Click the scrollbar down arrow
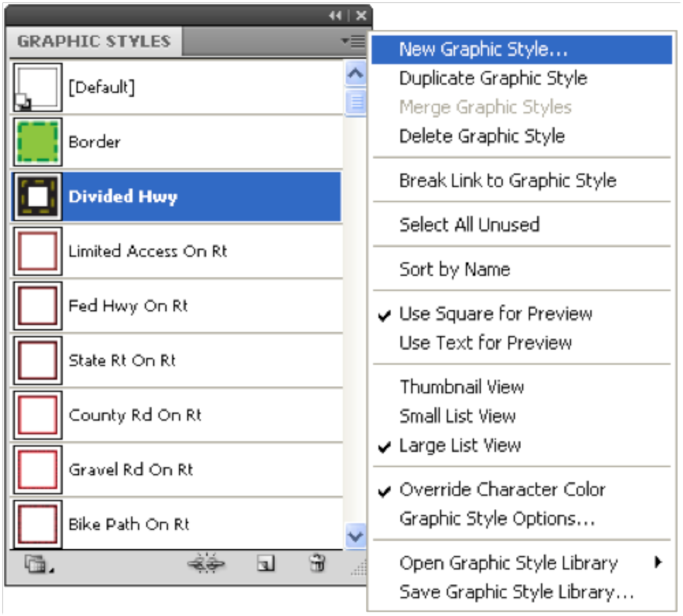Viewport: 683px width, 616px height. tap(355, 536)
